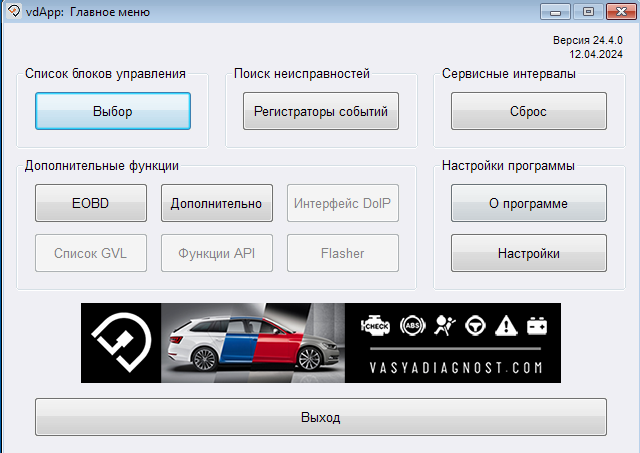Viewport: 640px width, 453px height.
Task: Click the Выход button to exit
Action: pos(321,417)
